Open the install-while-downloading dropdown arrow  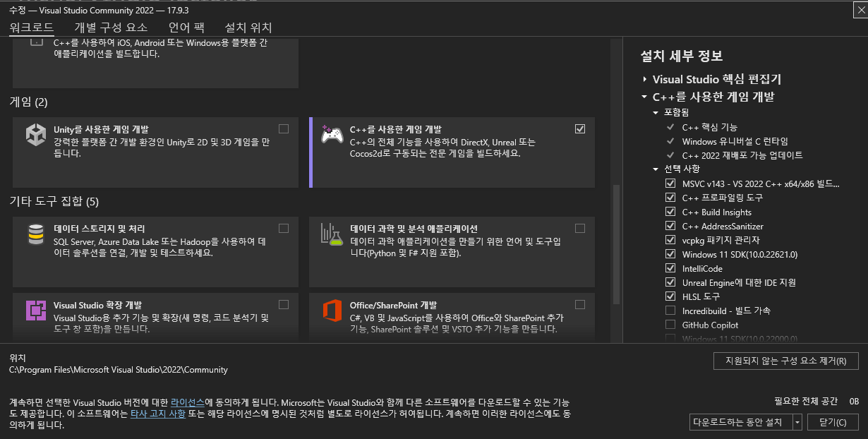pos(797,422)
